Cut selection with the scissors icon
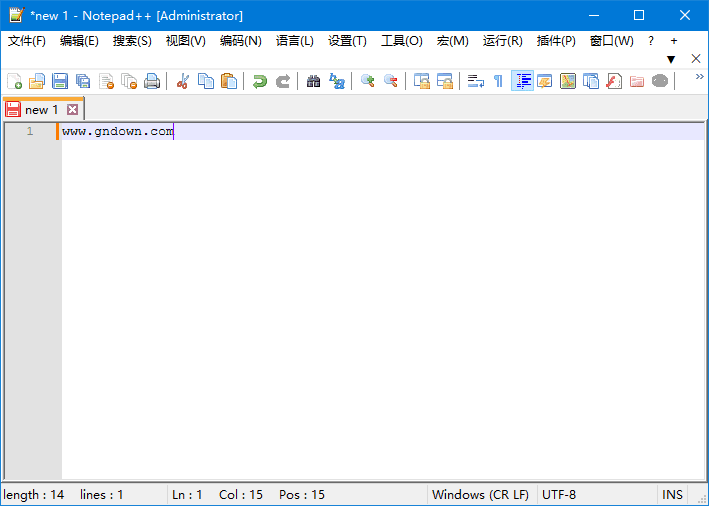709x507 pixels. point(183,81)
